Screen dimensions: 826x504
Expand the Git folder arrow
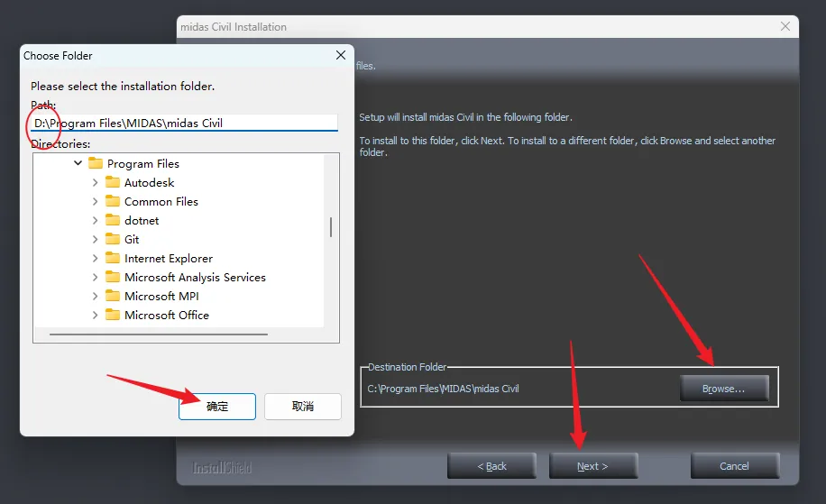tap(95, 239)
